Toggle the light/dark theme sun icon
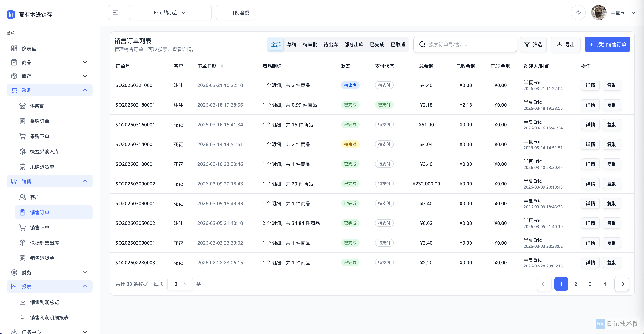The image size is (644, 334). [x=578, y=12]
